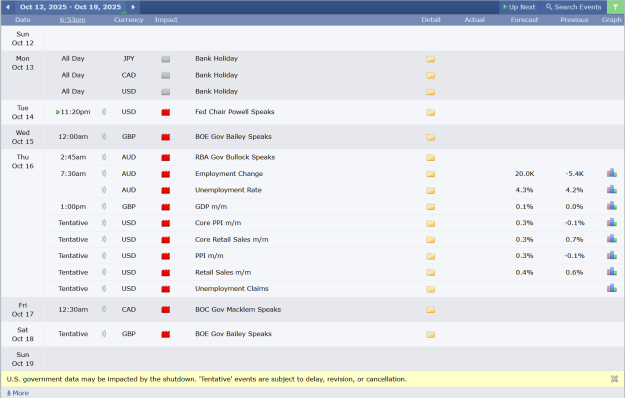Open Fed Chair Powell Speaks event
Image resolution: width=625 pixels, height=398 pixels.
click(234, 112)
